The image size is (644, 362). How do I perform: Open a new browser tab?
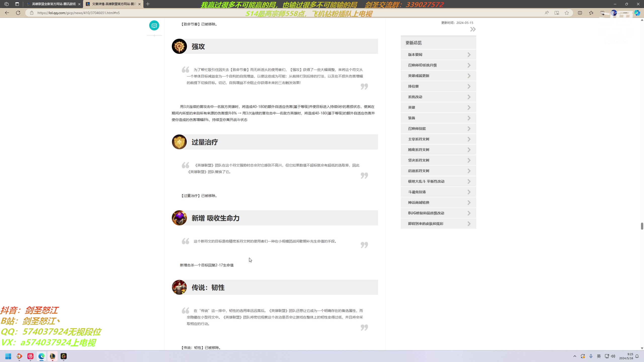pyautogui.click(x=148, y=4)
